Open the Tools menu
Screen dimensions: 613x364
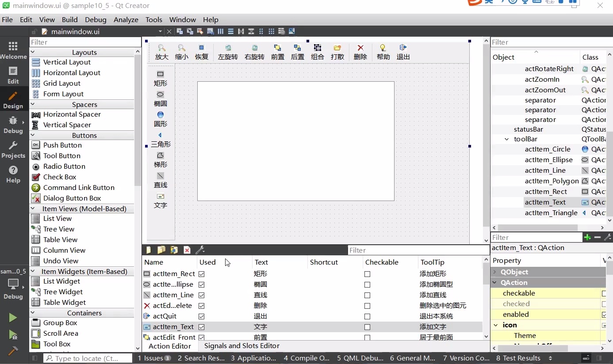(154, 19)
